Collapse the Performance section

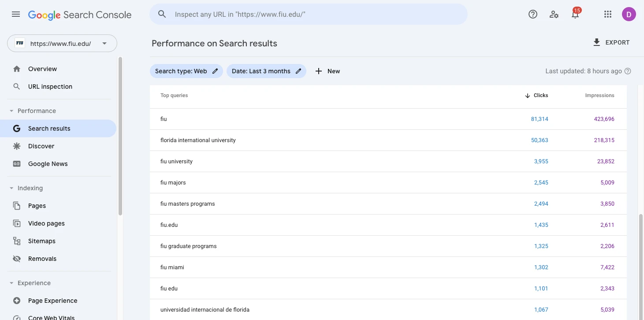point(11,111)
